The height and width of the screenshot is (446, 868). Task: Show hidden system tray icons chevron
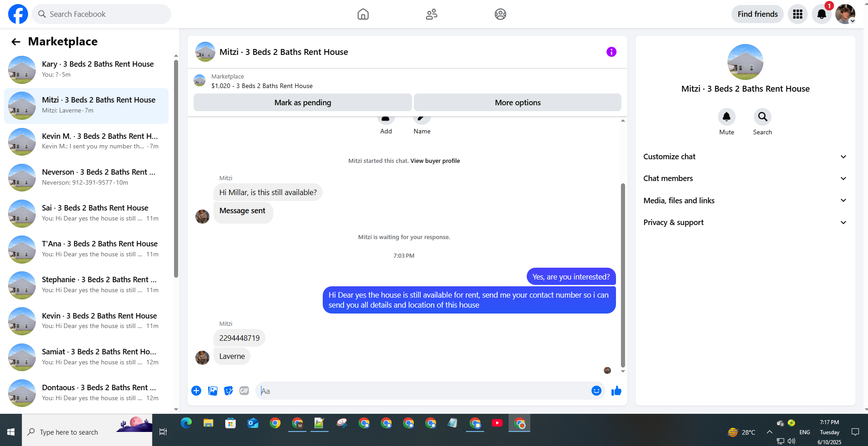(770, 432)
